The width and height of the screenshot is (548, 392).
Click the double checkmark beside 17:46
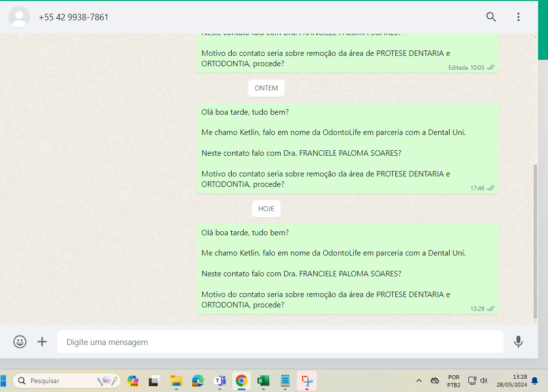tap(491, 188)
